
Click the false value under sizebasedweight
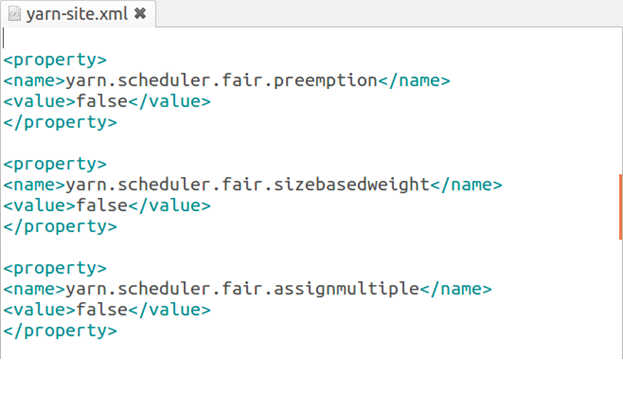[x=102, y=205]
